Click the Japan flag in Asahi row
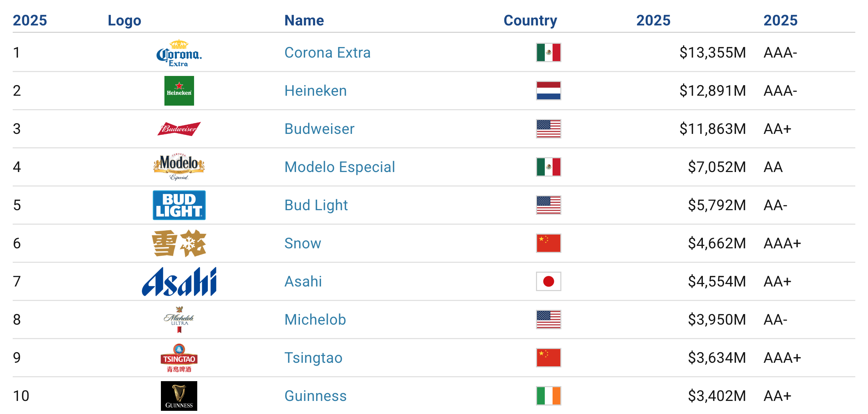 click(x=549, y=282)
